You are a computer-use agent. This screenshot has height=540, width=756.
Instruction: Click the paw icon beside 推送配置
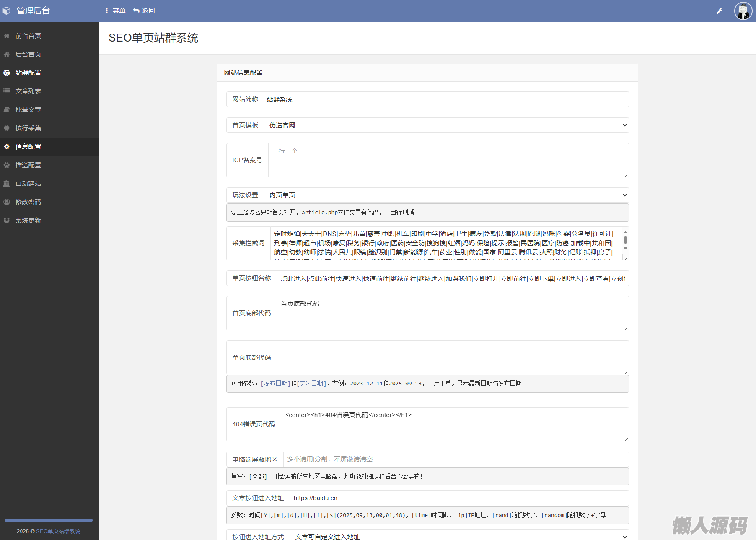pos(7,165)
